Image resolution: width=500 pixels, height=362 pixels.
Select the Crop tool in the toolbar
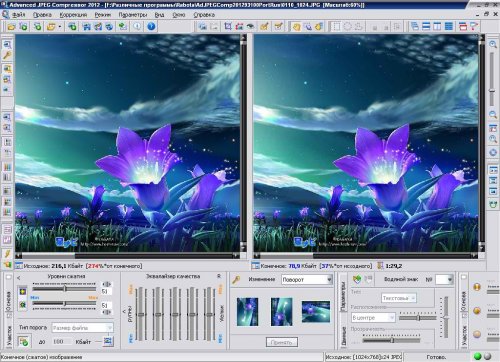[x=228, y=26]
